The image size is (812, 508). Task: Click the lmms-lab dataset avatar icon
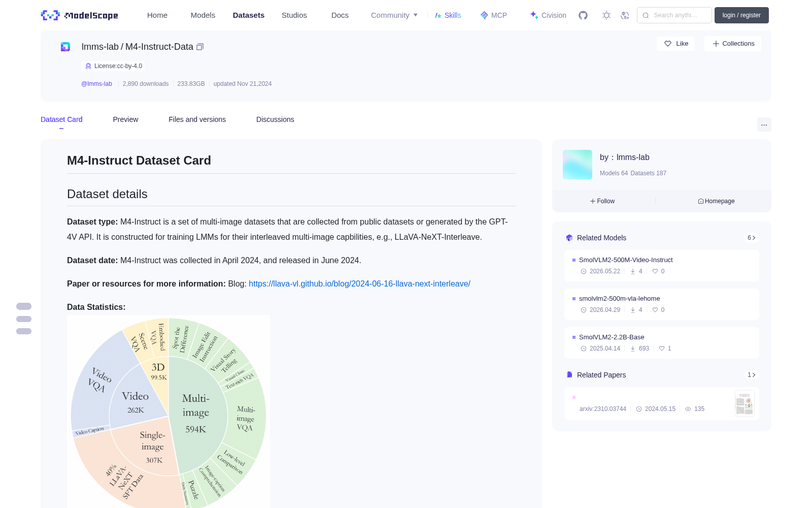coord(65,47)
